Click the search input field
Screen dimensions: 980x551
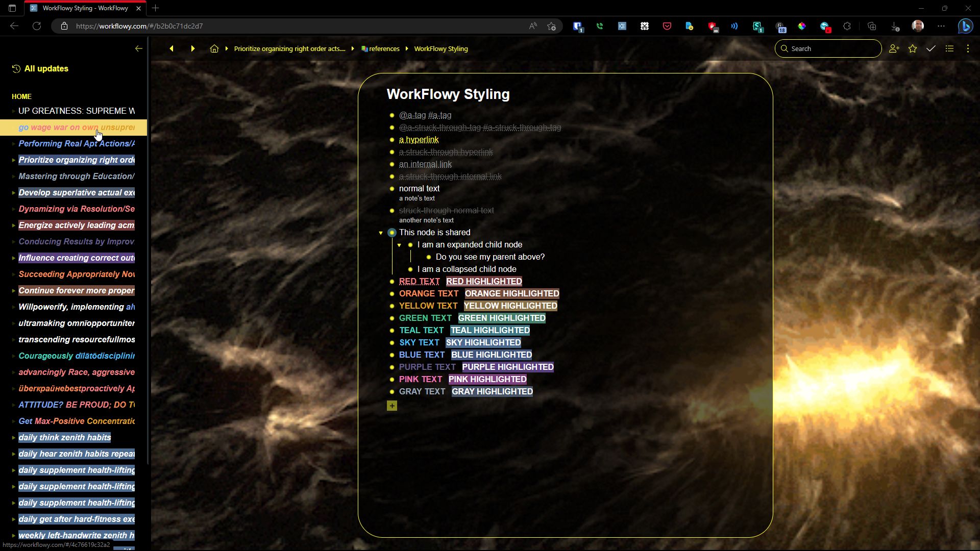point(828,48)
